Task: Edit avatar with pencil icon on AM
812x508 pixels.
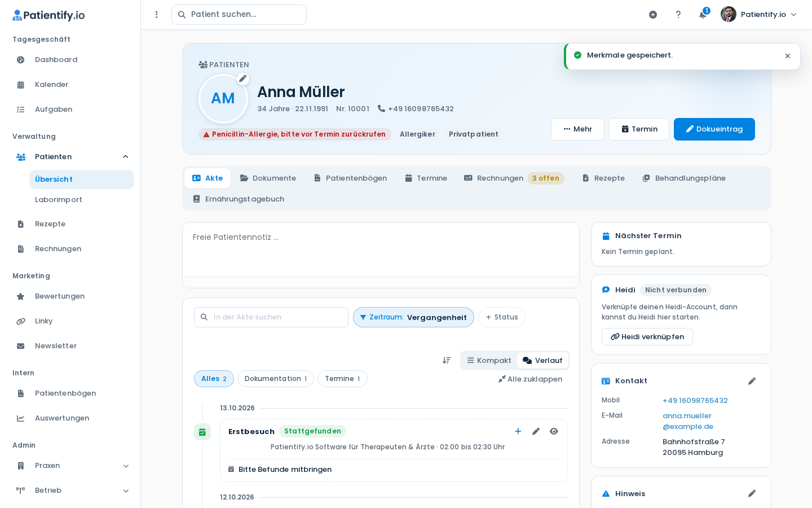Action: click(x=243, y=78)
